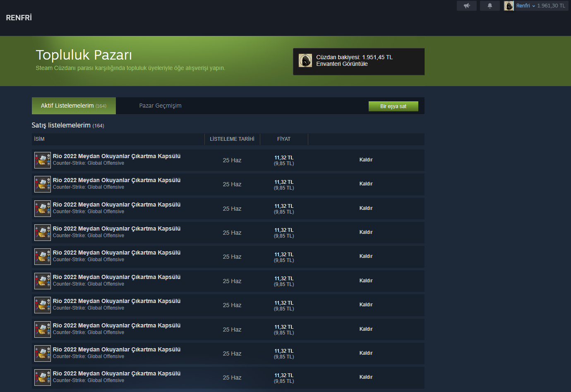This screenshot has height=392, width=571.
Task: Open the first Rio 2022 Meydan Okuyanlar item name
Action: tap(117, 156)
